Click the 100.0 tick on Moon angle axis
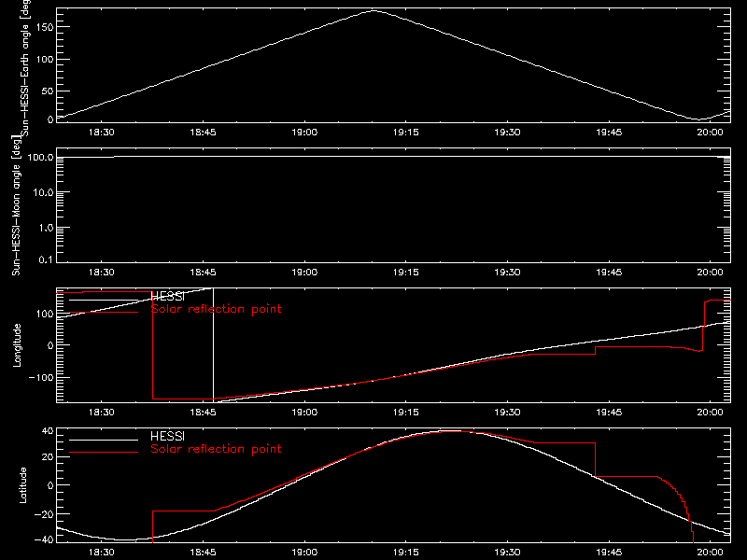The width and height of the screenshot is (747, 560). point(40,157)
